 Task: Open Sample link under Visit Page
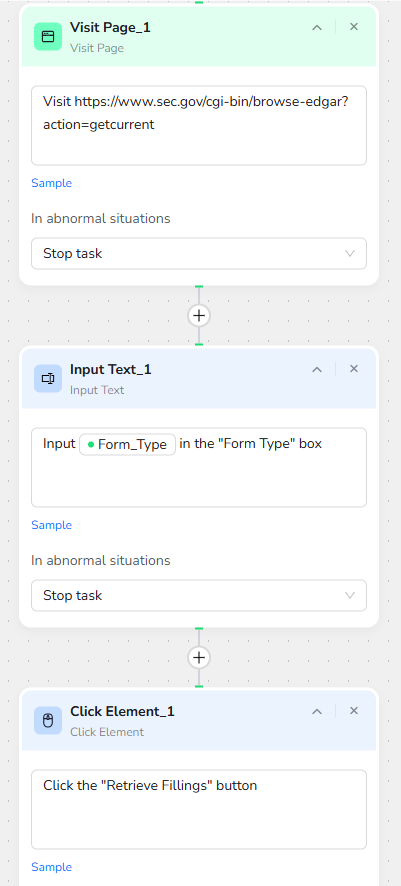click(51, 183)
